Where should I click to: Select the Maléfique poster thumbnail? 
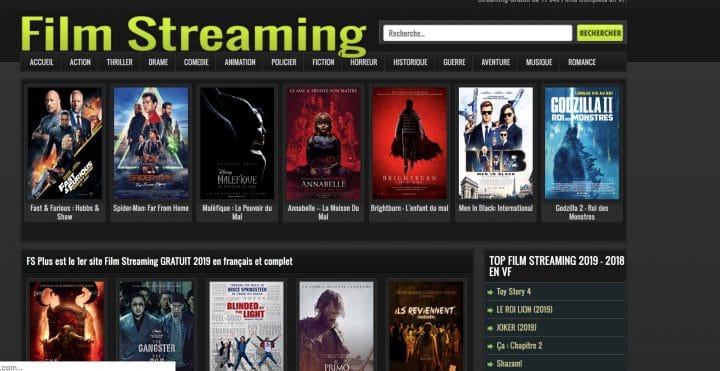click(237, 143)
